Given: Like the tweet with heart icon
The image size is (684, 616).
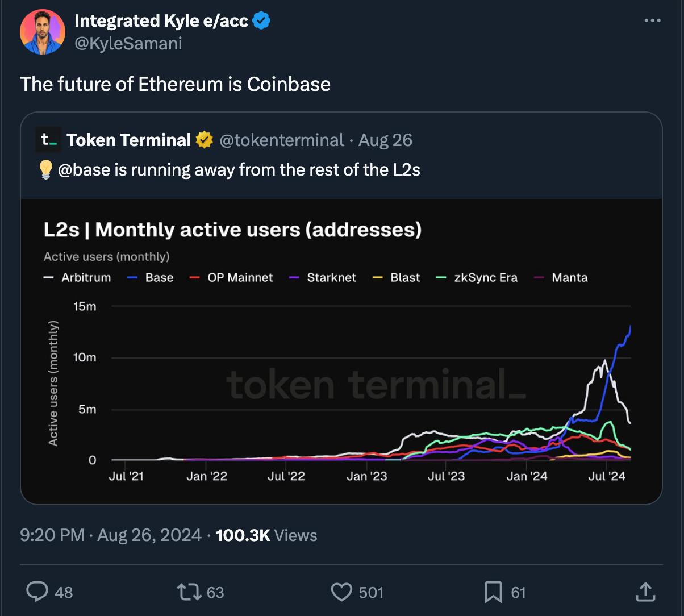Looking at the screenshot, I should point(341,592).
